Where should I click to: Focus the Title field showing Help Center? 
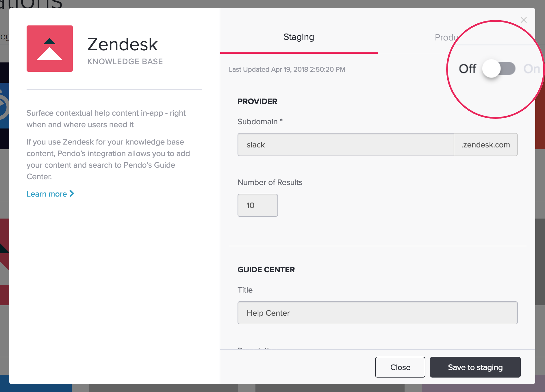pyautogui.click(x=377, y=313)
